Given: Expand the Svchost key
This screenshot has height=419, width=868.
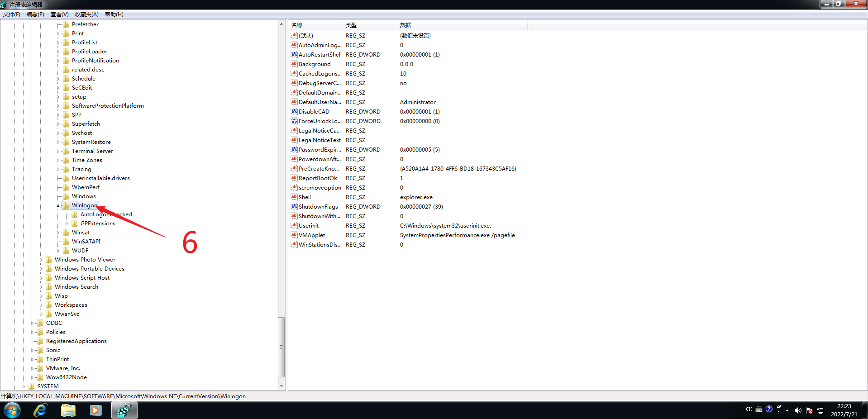Looking at the screenshot, I should [x=58, y=133].
